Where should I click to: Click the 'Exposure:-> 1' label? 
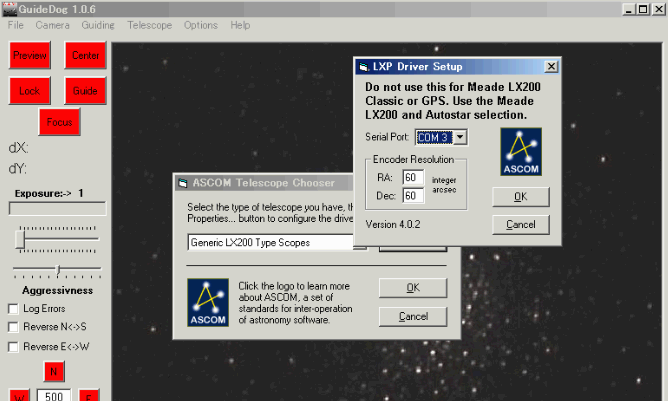point(49,193)
